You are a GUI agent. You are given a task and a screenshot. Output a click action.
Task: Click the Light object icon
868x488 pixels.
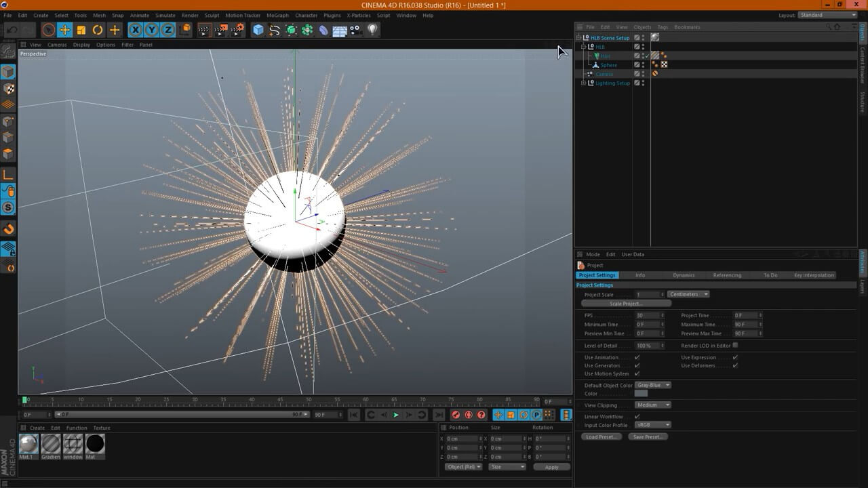(x=372, y=30)
